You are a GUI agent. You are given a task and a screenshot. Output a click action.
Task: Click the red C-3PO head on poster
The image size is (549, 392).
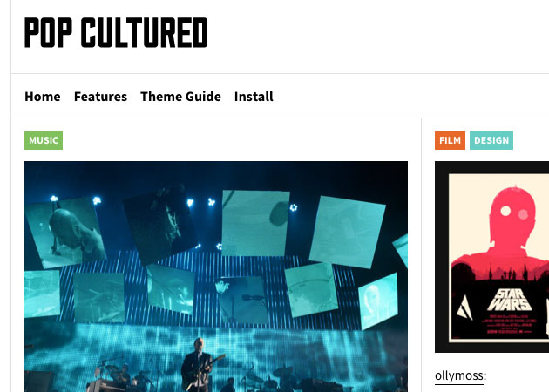click(512, 213)
